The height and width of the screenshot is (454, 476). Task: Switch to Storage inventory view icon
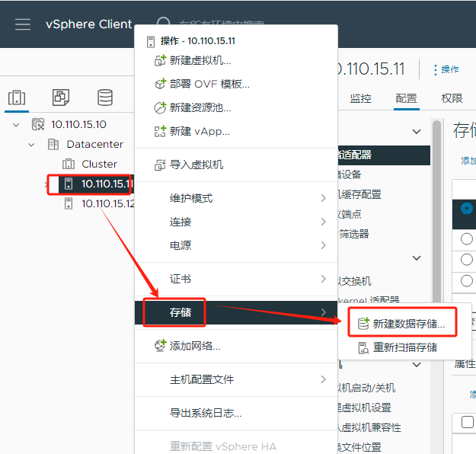105,98
